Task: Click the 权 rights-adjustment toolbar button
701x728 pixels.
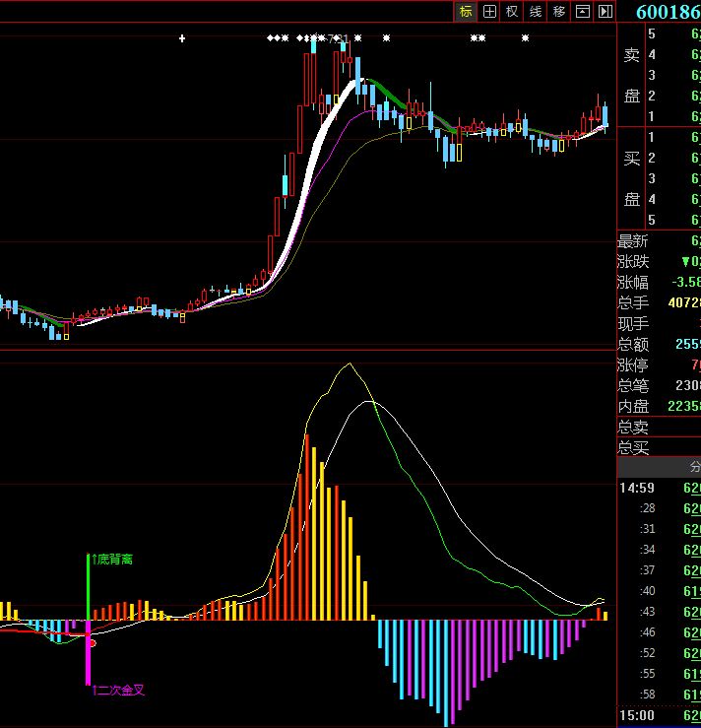Action: (512, 12)
